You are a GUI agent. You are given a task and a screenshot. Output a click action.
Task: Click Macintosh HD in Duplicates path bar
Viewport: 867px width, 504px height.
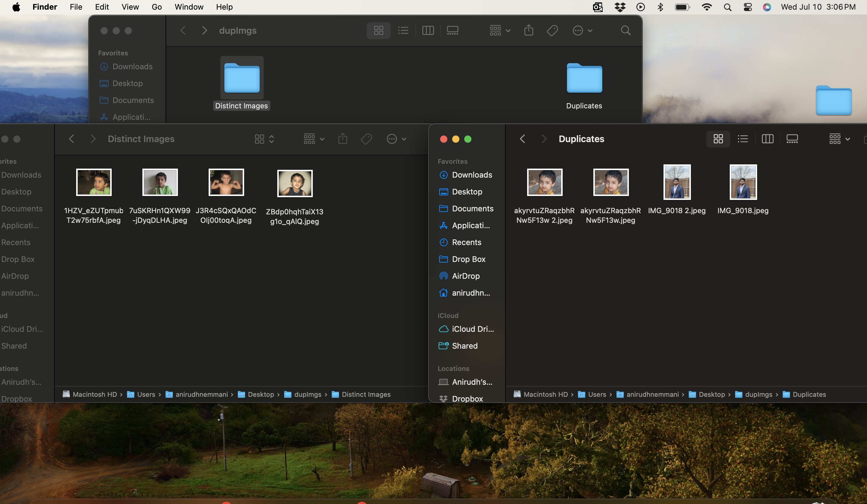pos(540,394)
